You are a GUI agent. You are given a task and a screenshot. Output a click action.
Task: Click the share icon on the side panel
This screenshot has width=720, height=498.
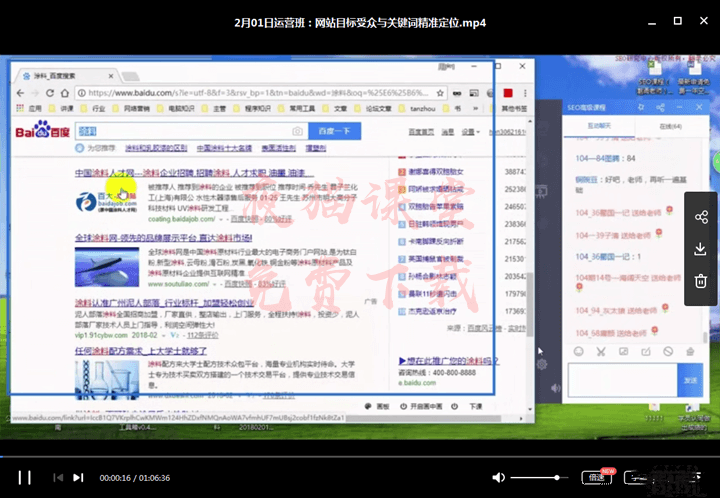701,217
